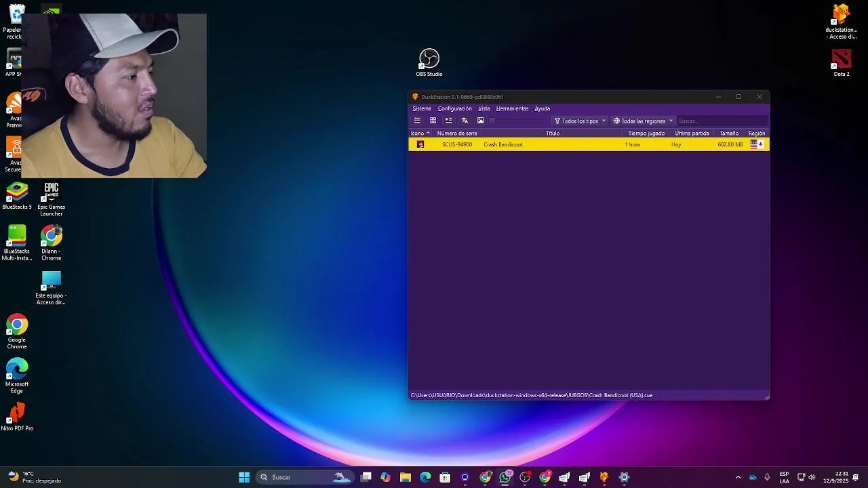Open Microsoft Store from the taskbar
Screen dimensions: 868x488
pos(446,477)
